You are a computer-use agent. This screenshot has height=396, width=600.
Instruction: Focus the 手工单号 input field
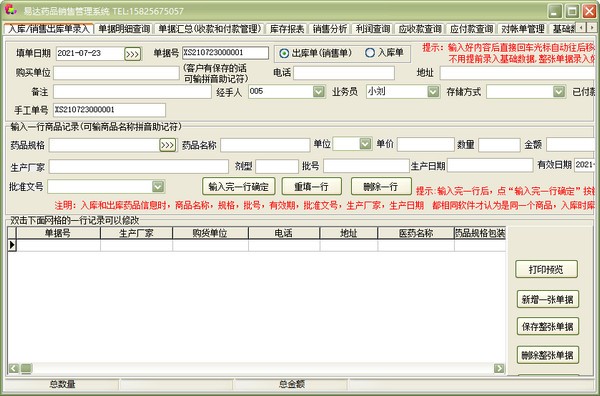pyautogui.click(x=109, y=110)
